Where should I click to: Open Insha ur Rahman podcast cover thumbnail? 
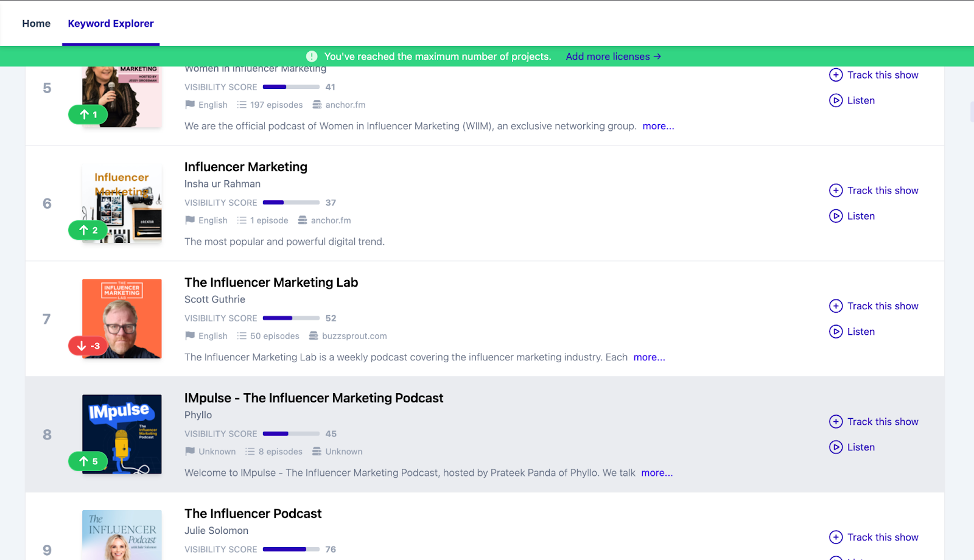pyautogui.click(x=122, y=203)
